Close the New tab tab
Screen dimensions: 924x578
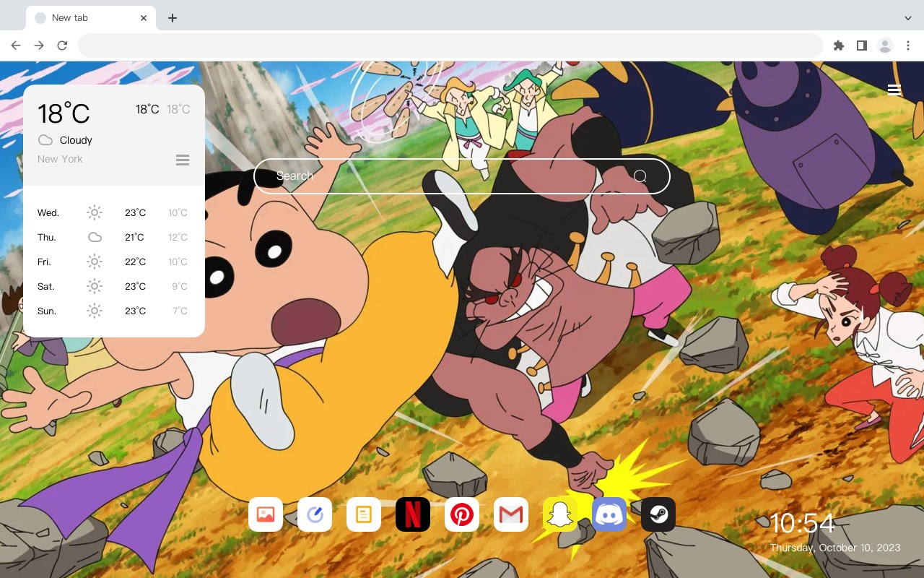pos(144,18)
